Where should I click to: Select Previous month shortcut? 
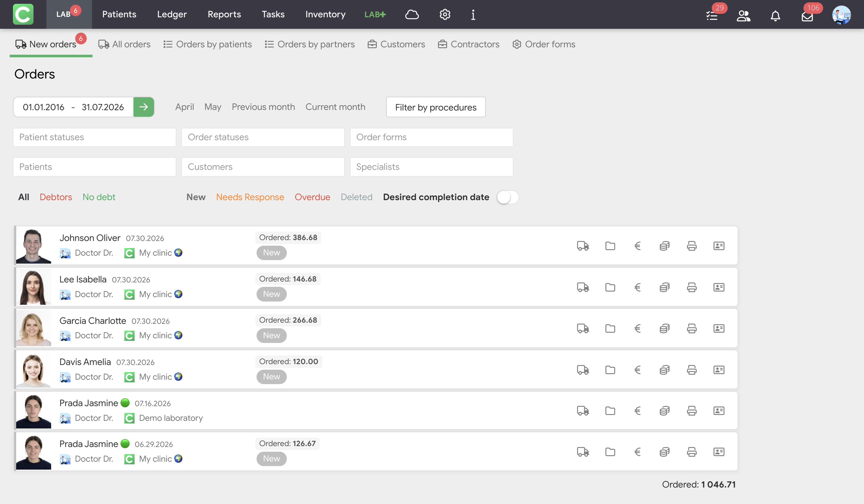(x=263, y=107)
